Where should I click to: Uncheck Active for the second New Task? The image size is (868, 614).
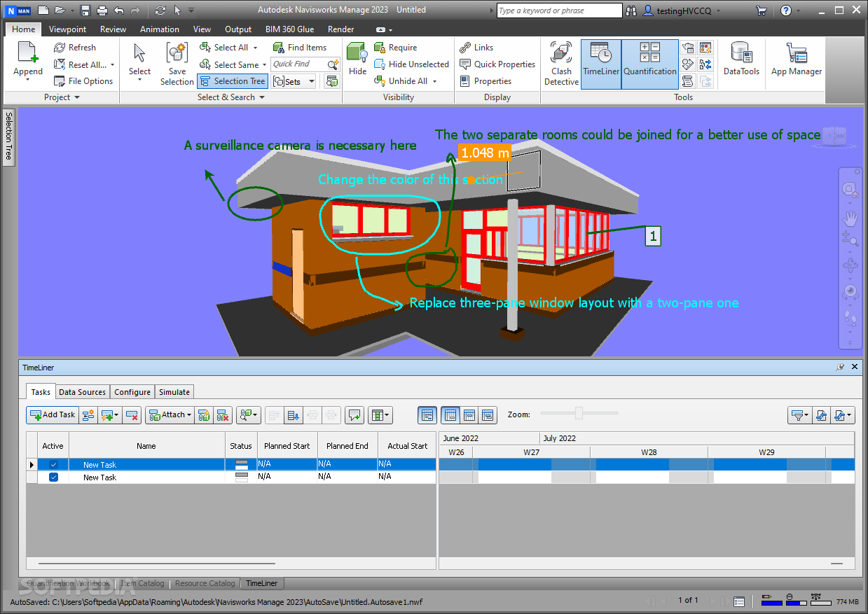pos(54,477)
